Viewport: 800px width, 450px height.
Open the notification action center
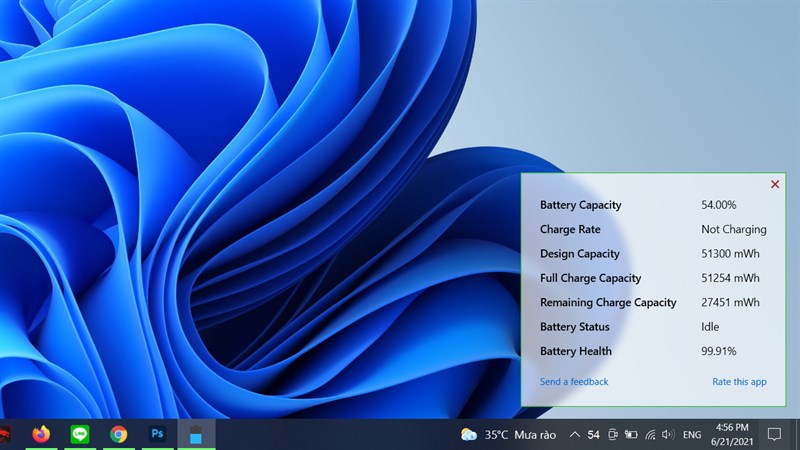pyautogui.click(x=774, y=435)
